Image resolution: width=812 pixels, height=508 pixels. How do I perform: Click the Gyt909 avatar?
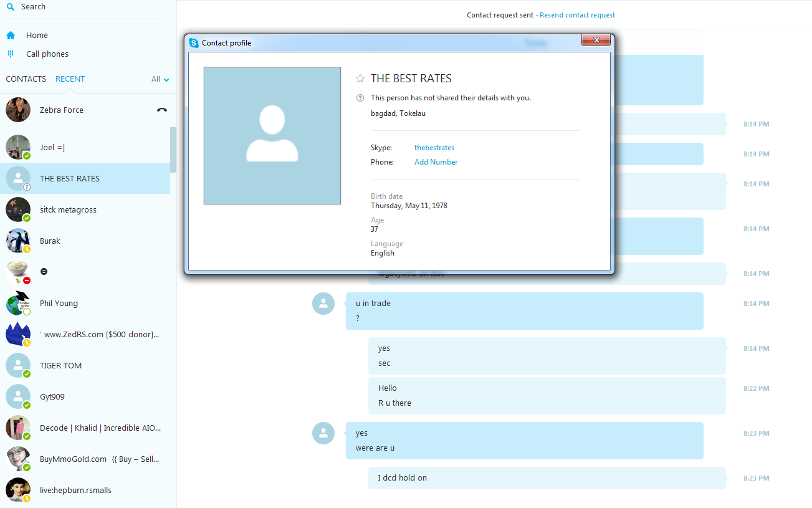18,396
